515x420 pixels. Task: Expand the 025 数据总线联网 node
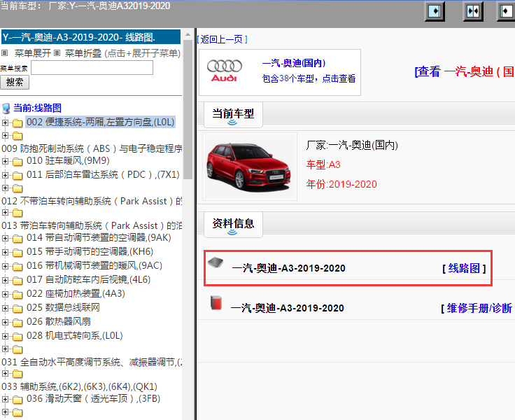[x=5, y=308]
